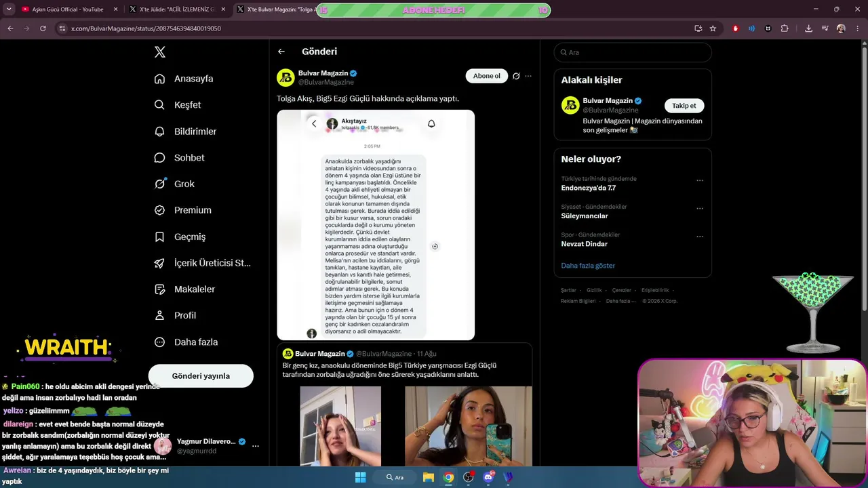
Task: Open the Chrome profile avatar
Action: 841,28
